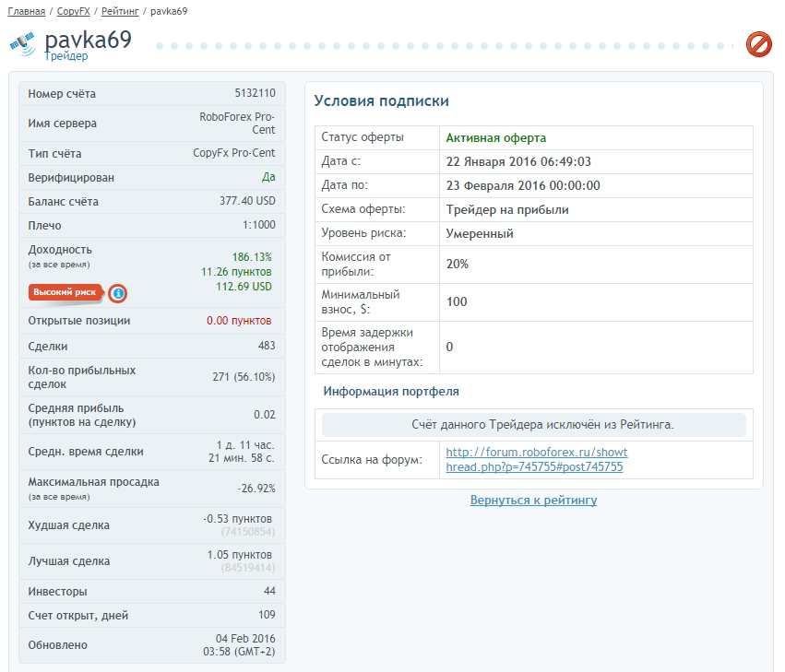Click the 20% commission value

tap(458, 265)
